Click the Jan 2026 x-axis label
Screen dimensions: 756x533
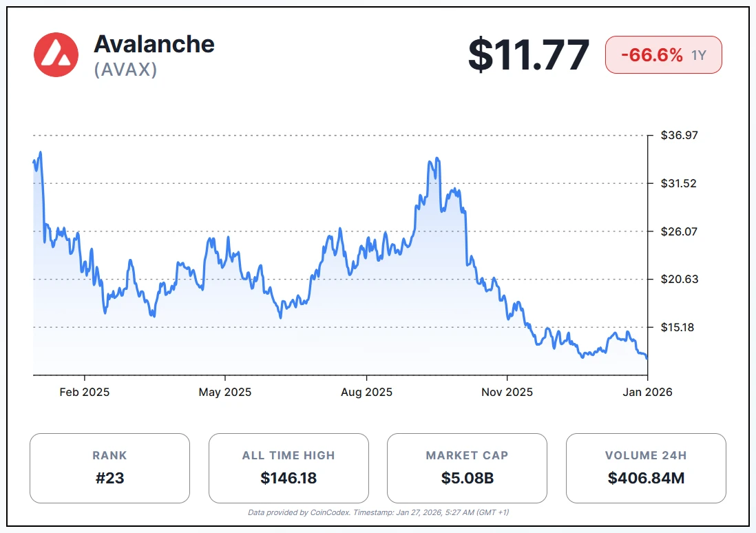[x=649, y=393]
